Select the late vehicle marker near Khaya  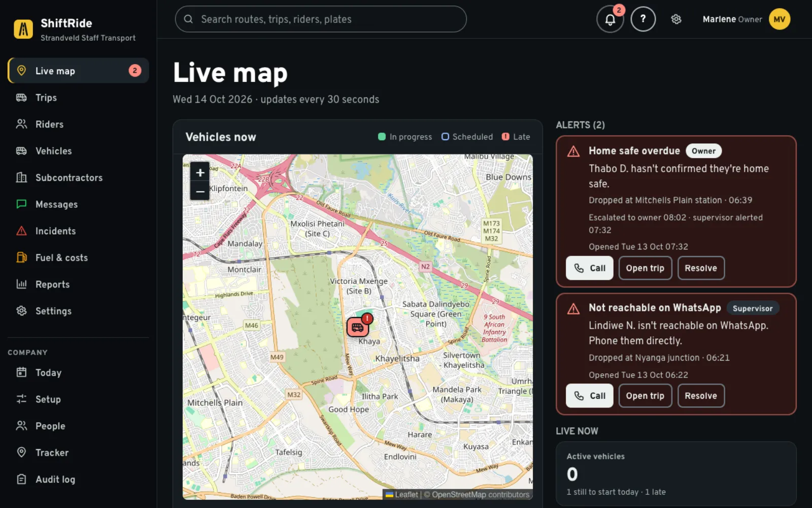[358, 327]
